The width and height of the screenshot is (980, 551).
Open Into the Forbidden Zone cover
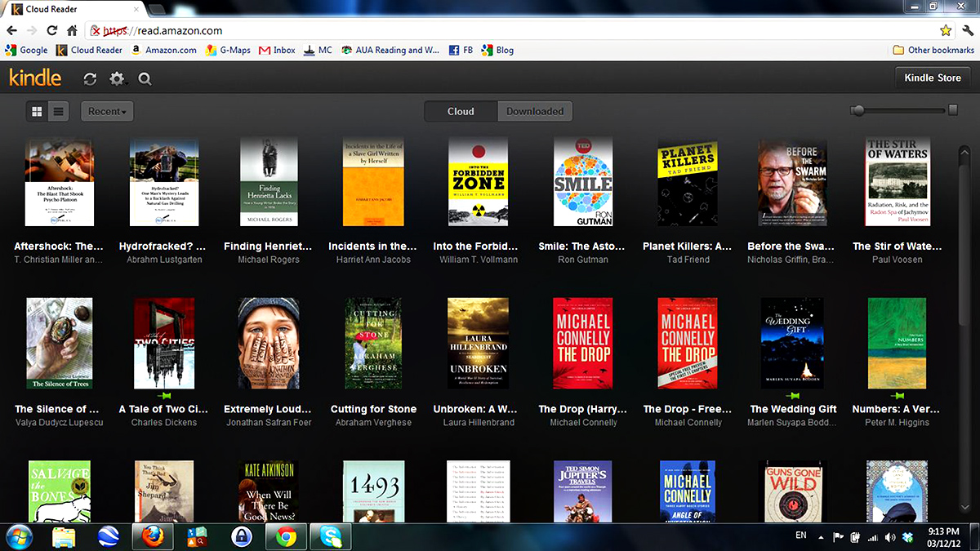click(x=478, y=182)
